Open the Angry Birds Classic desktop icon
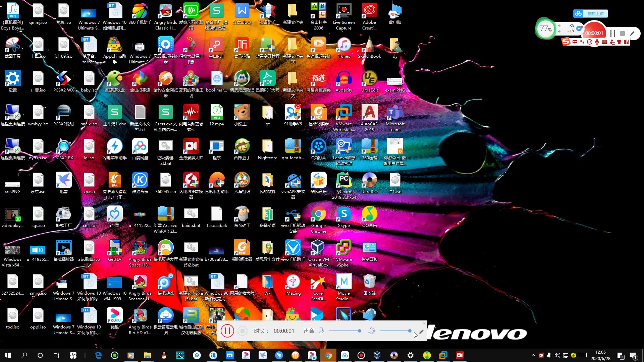This screenshot has height=362, width=644. tap(165, 17)
